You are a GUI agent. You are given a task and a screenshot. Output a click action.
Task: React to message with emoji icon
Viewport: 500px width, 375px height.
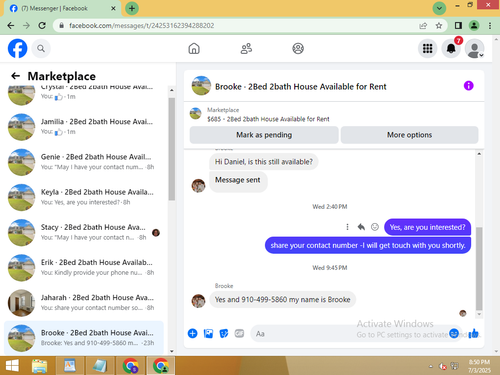(375, 227)
